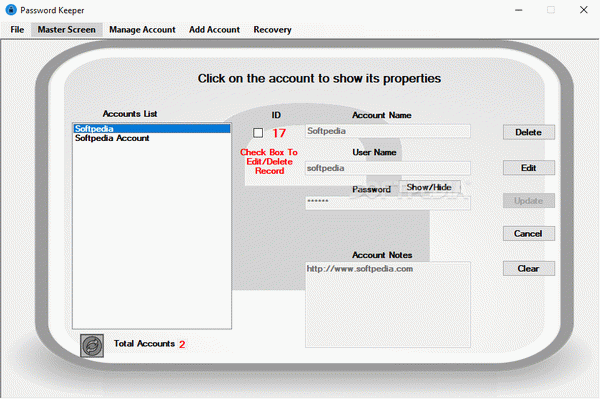
Task: Select Softpedia Account in the list
Action: coord(152,138)
